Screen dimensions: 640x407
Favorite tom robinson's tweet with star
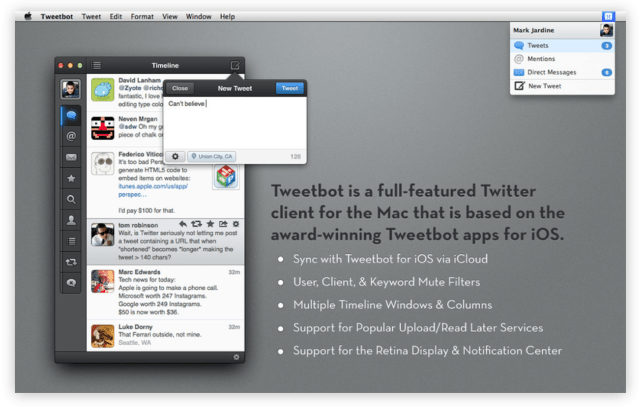[x=210, y=224]
